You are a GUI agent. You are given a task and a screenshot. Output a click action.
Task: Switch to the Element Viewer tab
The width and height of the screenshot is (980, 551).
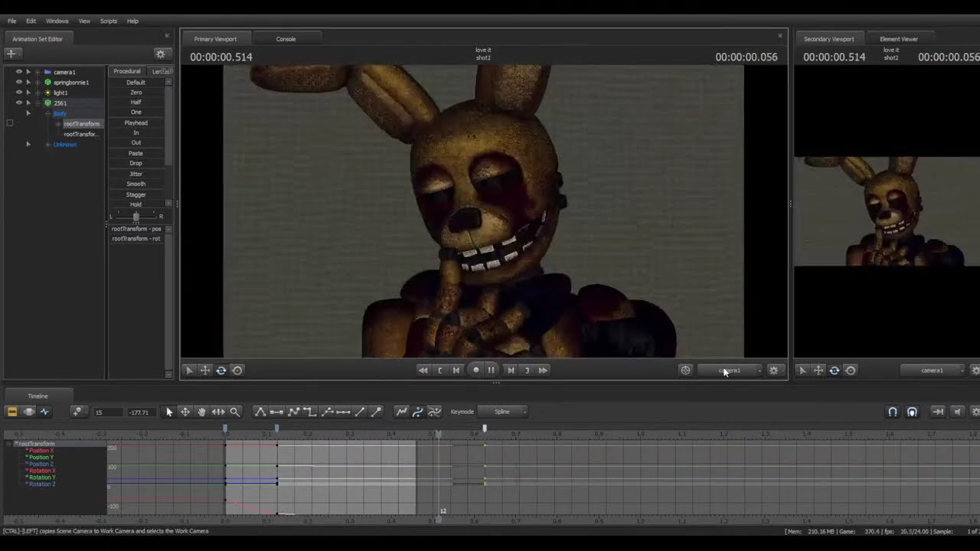(x=899, y=39)
